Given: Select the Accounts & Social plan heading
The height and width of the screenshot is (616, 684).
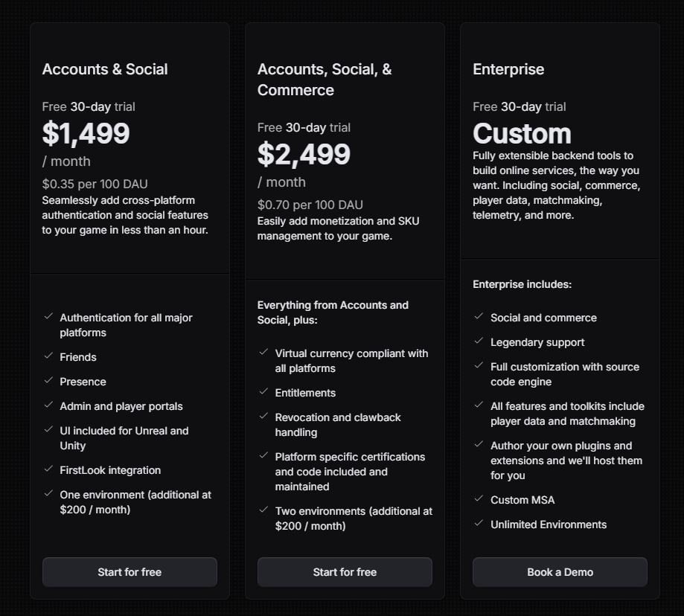Looking at the screenshot, I should [104, 68].
